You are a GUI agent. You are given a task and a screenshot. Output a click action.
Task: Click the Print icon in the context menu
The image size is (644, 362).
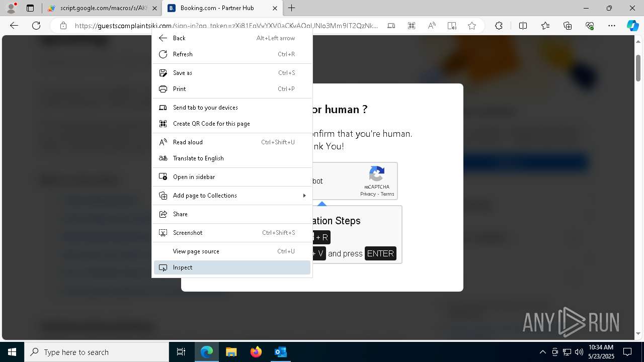click(x=163, y=89)
